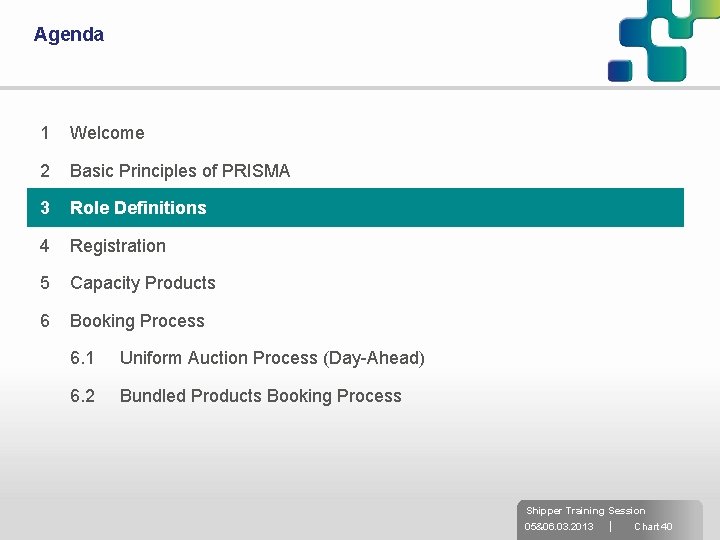Select the Welcome agenda item

tap(107, 133)
